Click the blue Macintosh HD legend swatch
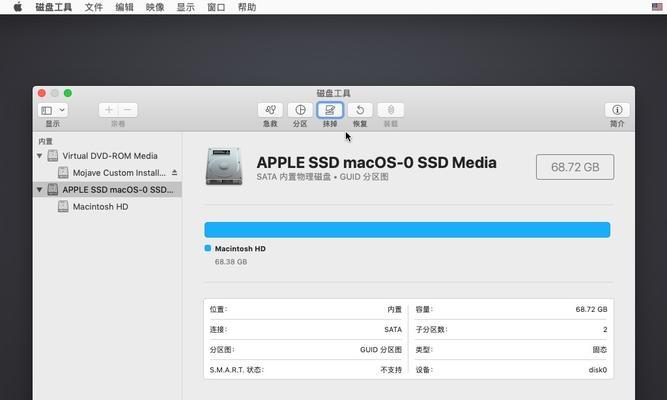The image size is (667, 400). point(208,248)
